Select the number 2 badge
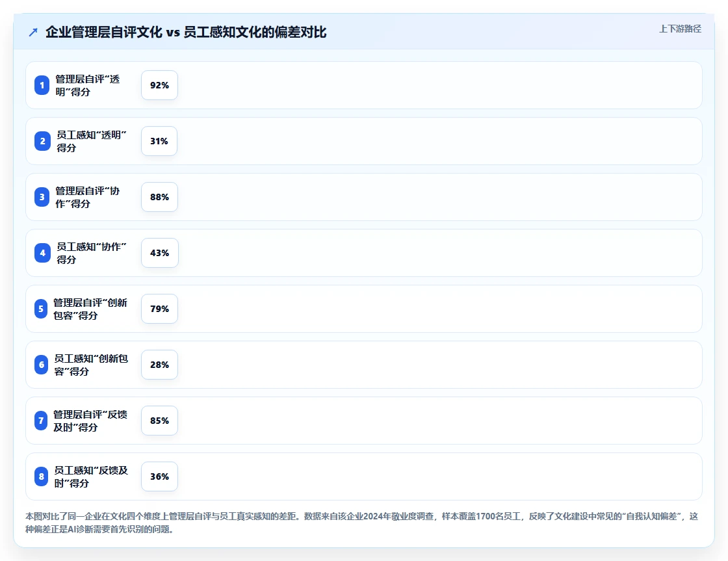728x561 pixels. point(42,141)
